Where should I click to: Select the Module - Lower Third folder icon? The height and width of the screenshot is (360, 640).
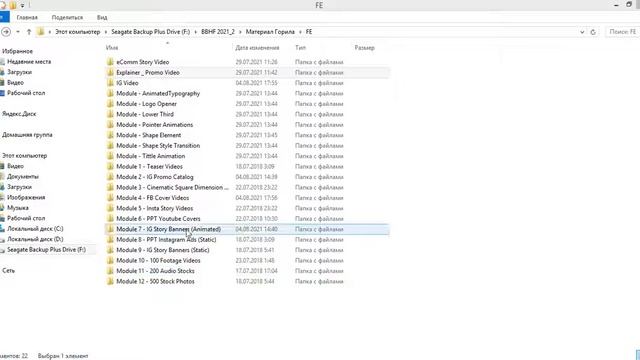(x=110, y=114)
